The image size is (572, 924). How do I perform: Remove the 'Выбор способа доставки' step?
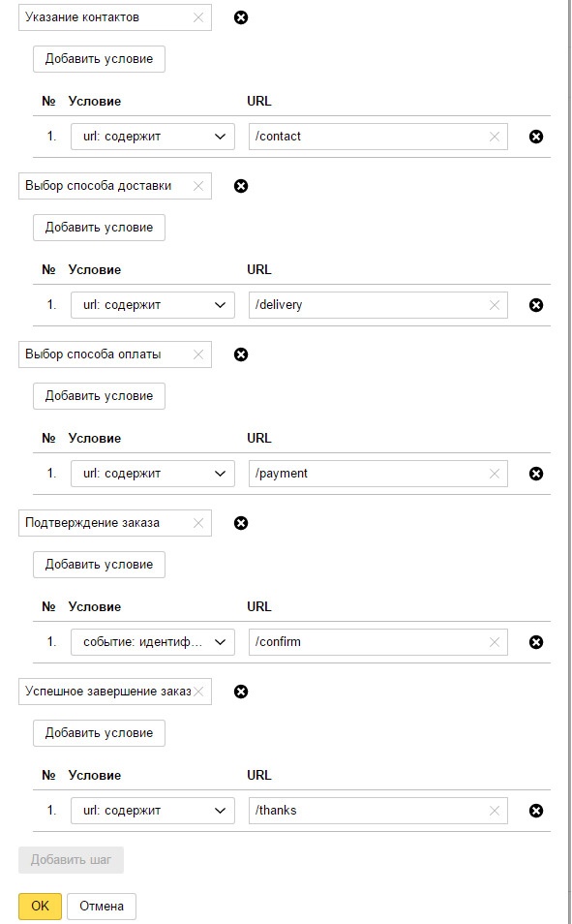click(x=241, y=186)
